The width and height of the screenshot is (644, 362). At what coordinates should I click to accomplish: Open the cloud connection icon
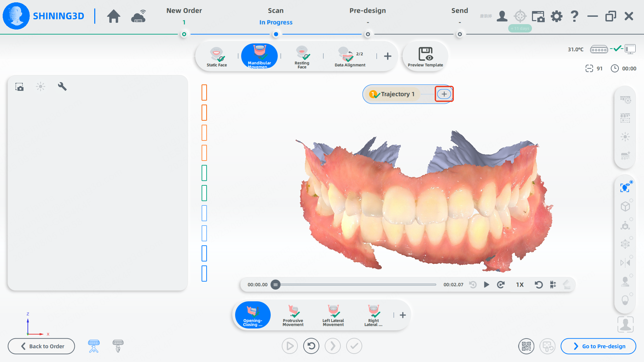(138, 16)
